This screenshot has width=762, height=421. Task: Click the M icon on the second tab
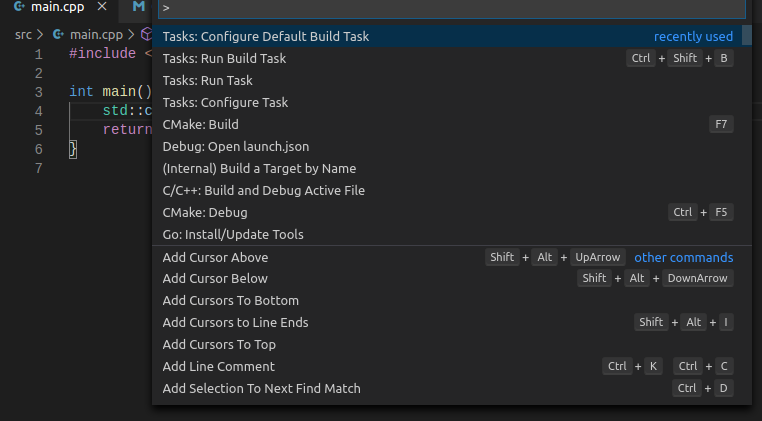coord(139,7)
